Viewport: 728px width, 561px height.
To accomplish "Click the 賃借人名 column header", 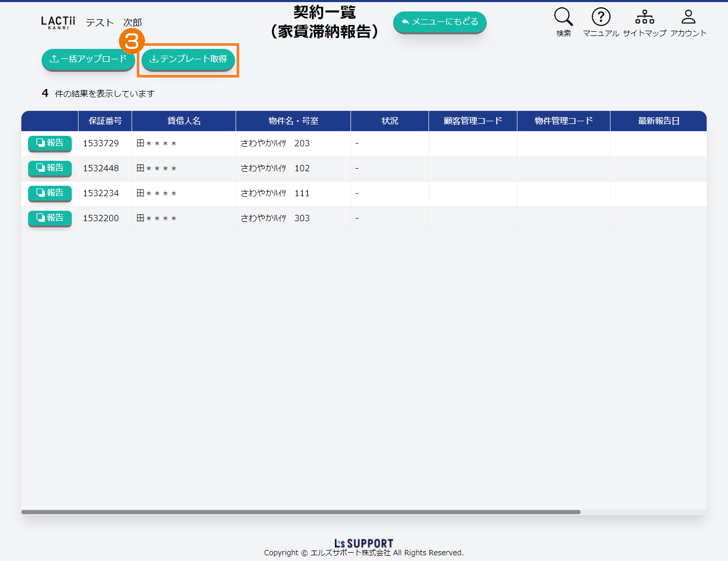I will coord(184,121).
